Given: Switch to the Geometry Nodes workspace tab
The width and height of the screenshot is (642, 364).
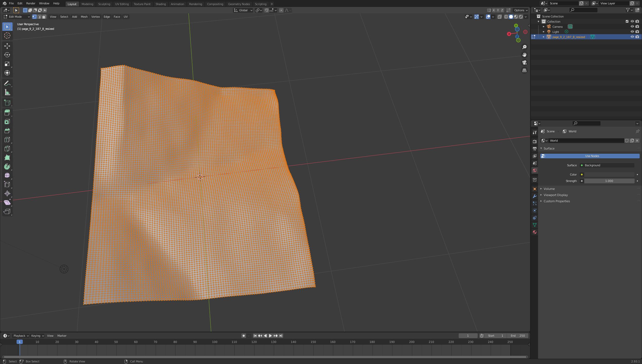Looking at the screenshot, I should coord(239,4).
